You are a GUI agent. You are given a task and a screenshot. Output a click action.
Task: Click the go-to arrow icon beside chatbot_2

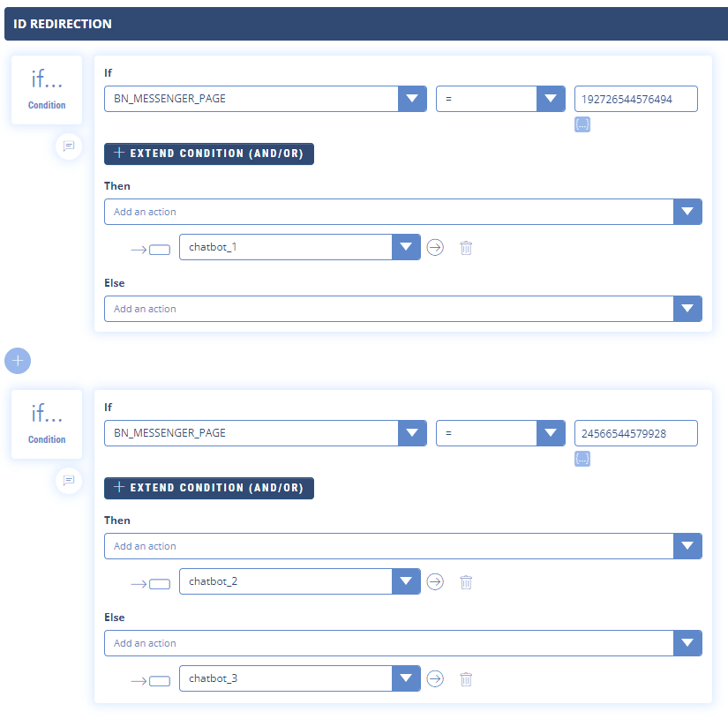(435, 582)
